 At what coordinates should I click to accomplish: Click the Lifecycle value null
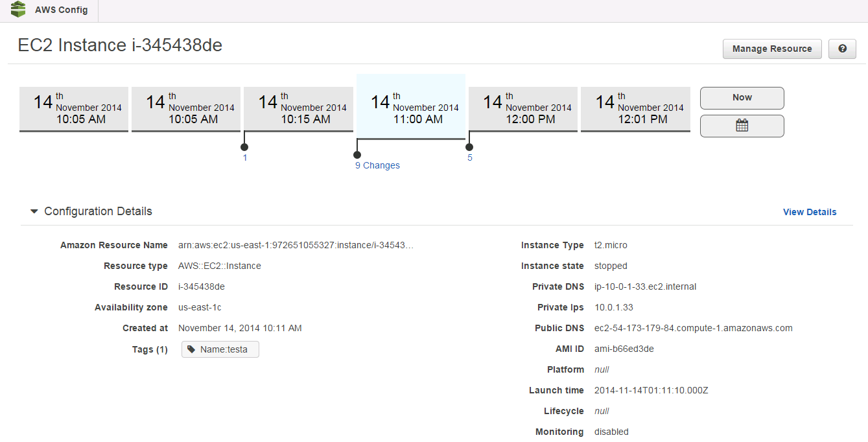tap(602, 411)
